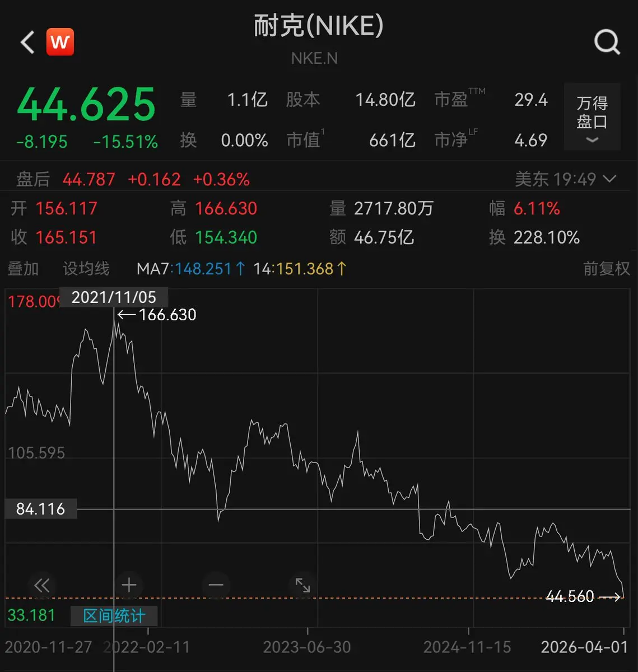
Task: Select the 105.595 price axis label
Action: [36, 452]
